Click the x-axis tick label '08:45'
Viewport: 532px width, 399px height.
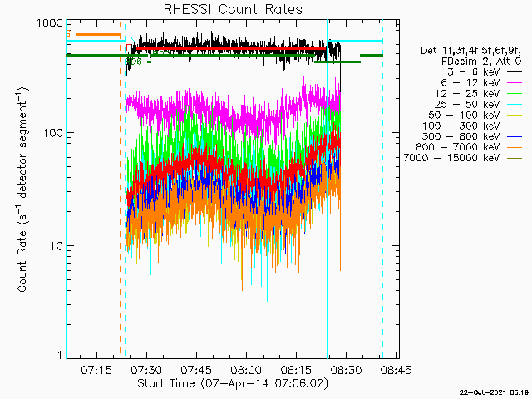pos(396,370)
